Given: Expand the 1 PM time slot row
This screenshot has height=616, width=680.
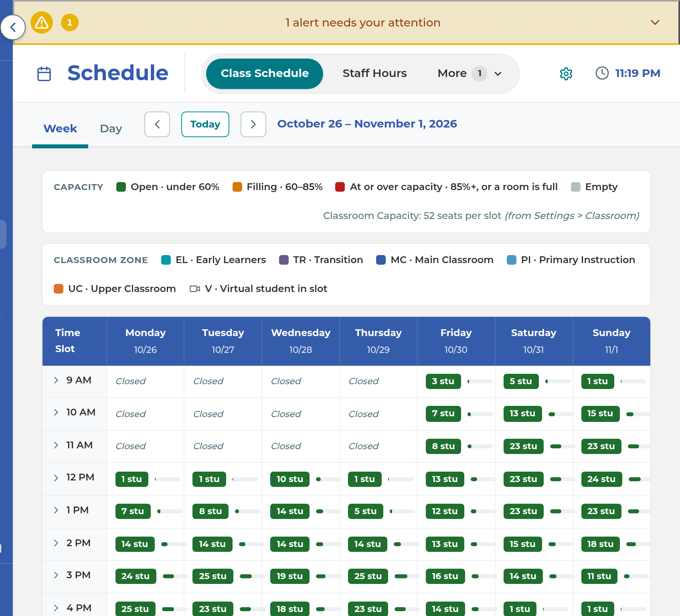Looking at the screenshot, I should point(56,510).
